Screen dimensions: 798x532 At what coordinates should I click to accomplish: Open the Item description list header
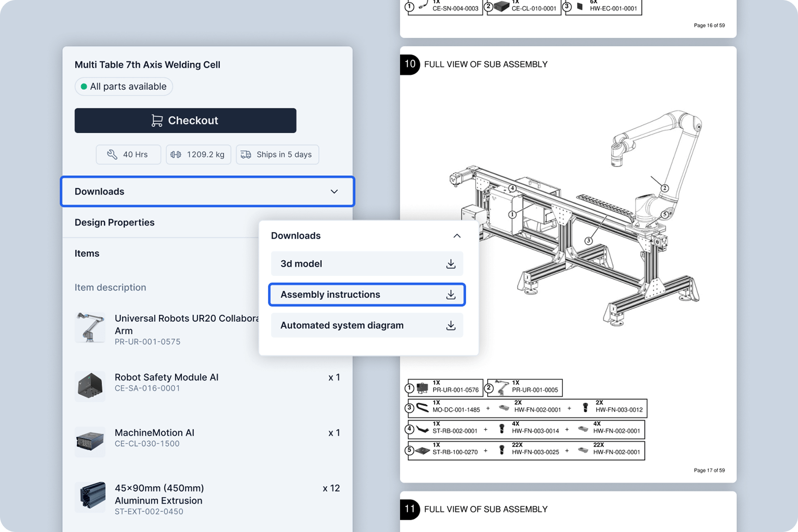tap(110, 287)
